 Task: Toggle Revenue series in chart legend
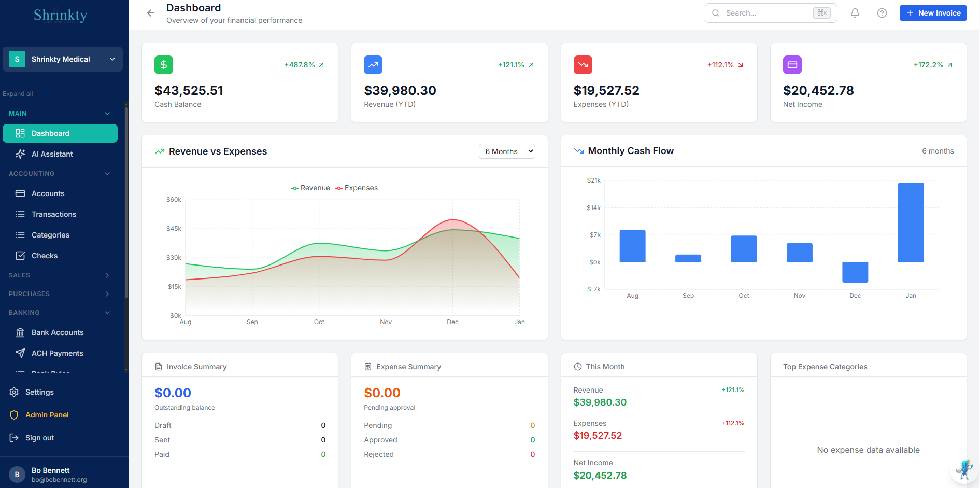tap(310, 188)
